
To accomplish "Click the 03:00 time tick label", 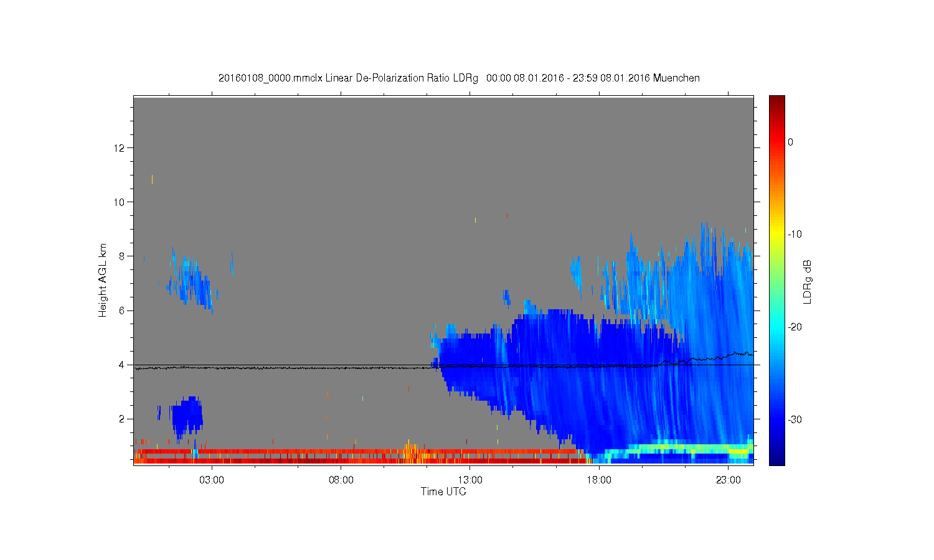I will point(212,480).
